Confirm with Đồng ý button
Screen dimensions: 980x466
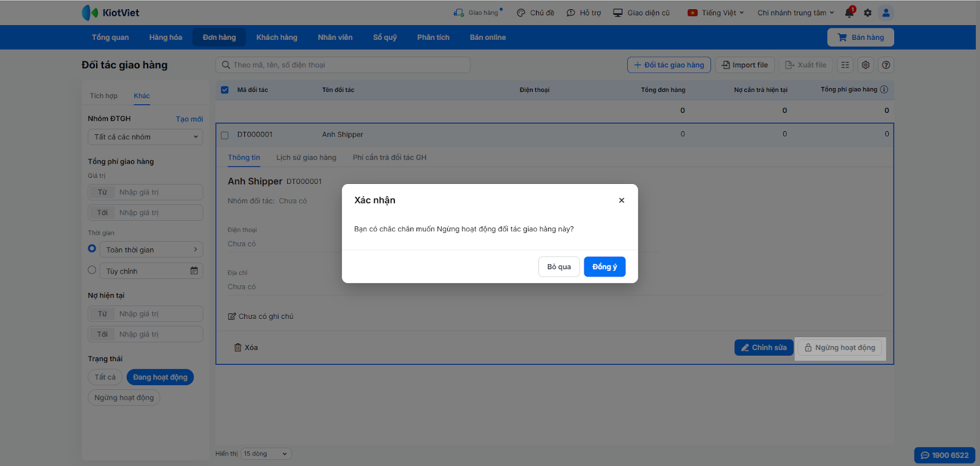605,267
